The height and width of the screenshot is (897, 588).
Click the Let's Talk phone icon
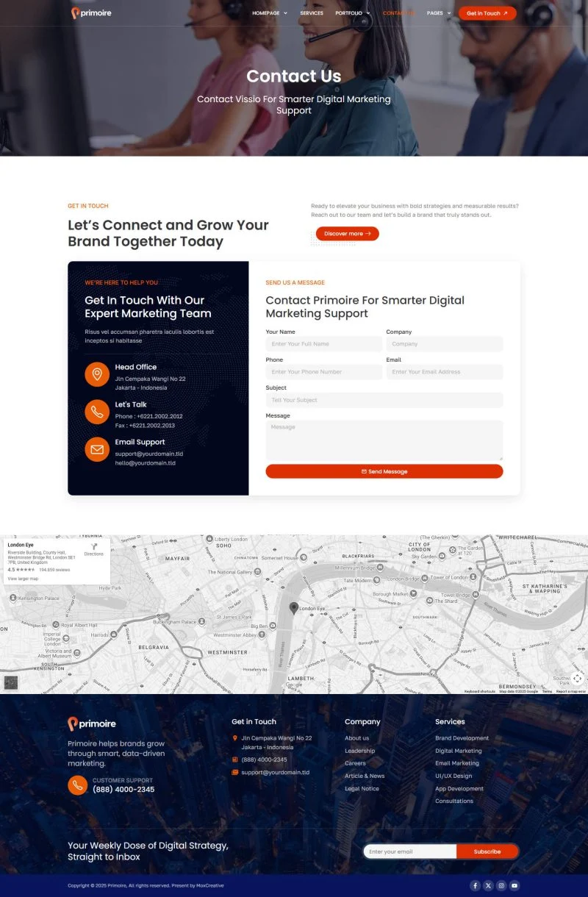click(x=97, y=412)
